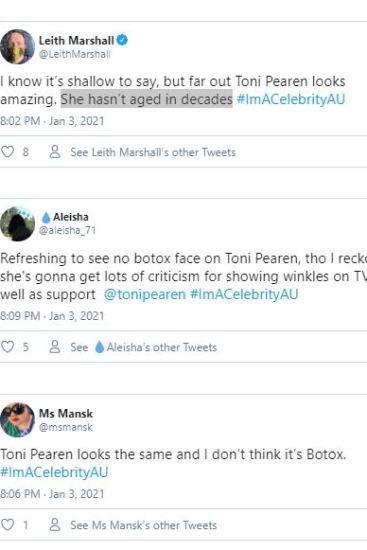This screenshot has width=367, height=550.
Task: See Ms Mansk's other Tweets
Action: pyautogui.click(x=144, y=525)
